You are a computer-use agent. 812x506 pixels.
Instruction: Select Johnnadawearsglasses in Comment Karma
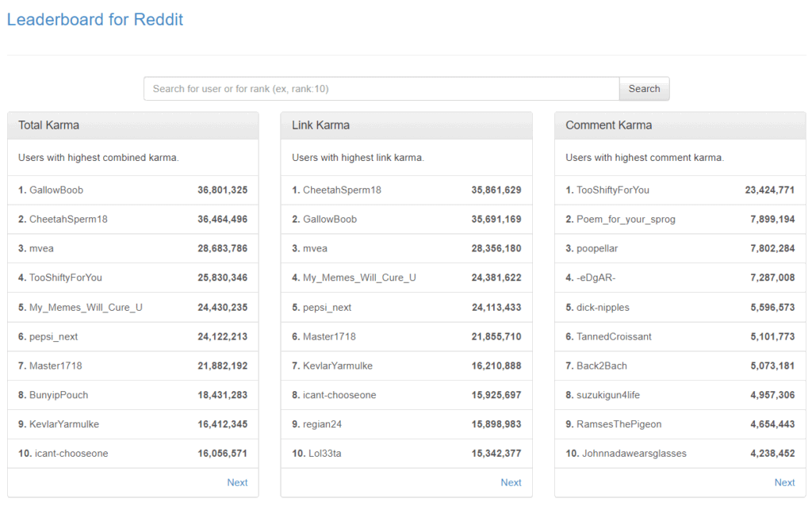point(634,453)
